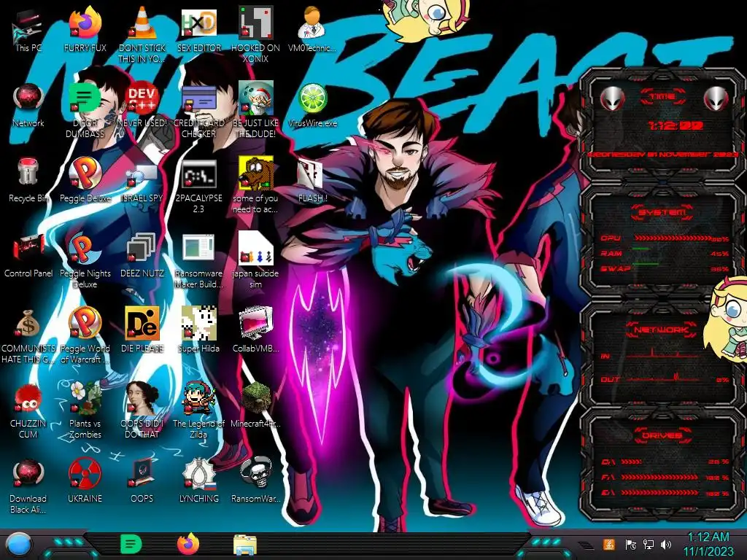Open File Explorer from the taskbar
The height and width of the screenshot is (560, 747).
pyautogui.click(x=245, y=545)
